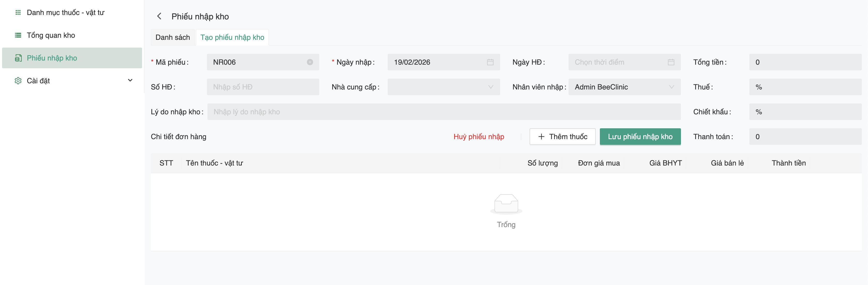The image size is (868, 285).
Task: Click the Lý do nhập kho field
Action: click(444, 112)
